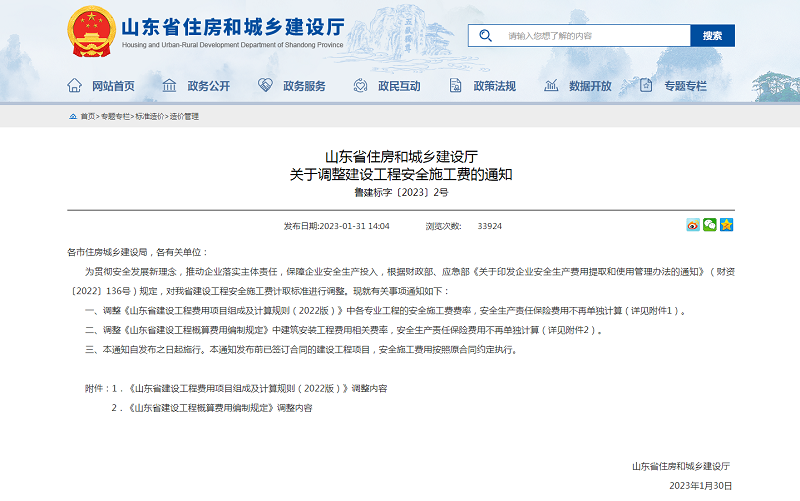Screen dimensions: 800x501
Task: Share article to Weibo
Action: coord(693,224)
